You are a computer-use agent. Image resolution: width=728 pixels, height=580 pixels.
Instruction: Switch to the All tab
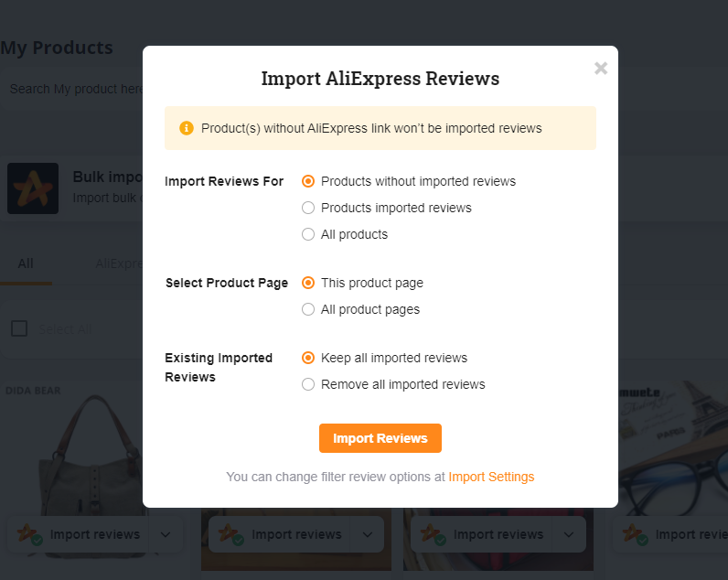26,263
